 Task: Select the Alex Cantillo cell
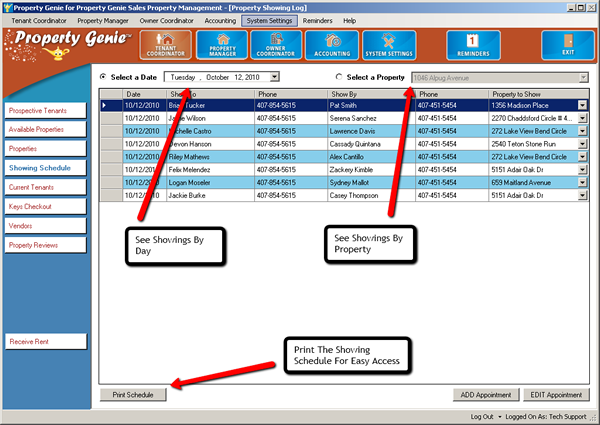[x=371, y=157]
